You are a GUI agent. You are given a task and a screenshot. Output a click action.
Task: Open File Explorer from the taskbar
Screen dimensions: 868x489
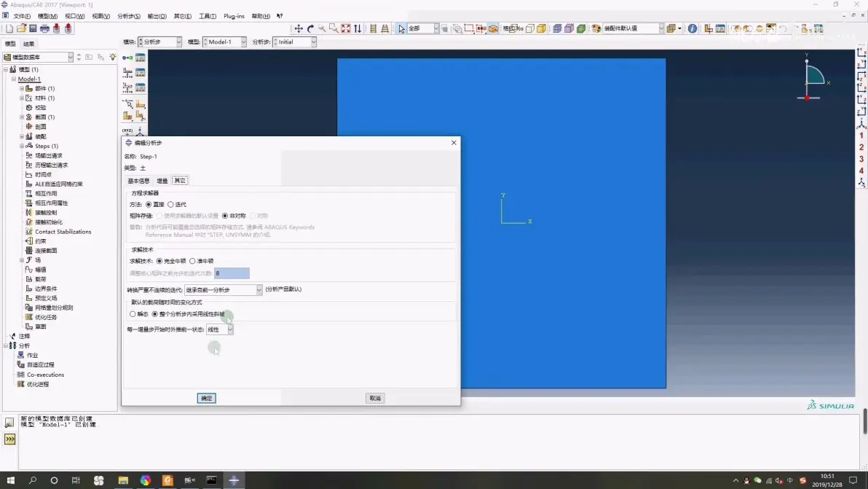123,480
